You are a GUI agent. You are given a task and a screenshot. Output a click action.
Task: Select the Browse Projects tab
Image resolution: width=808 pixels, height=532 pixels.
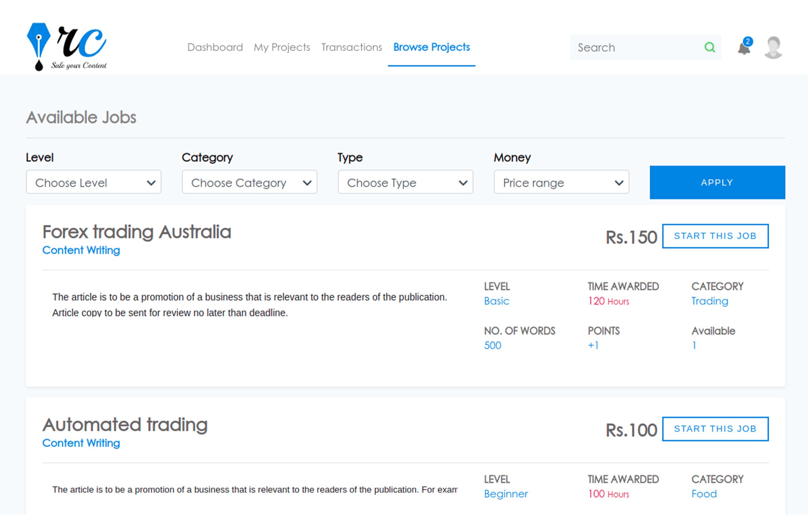[431, 47]
